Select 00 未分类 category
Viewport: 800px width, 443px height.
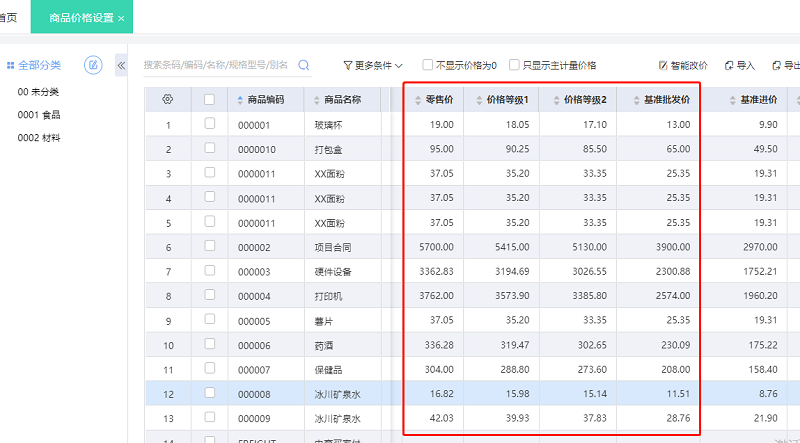[38, 92]
